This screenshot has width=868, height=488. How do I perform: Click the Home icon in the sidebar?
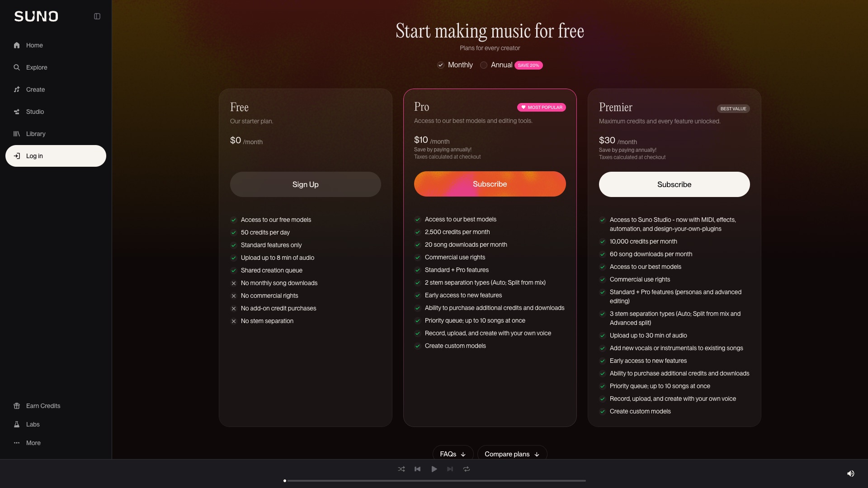(17, 45)
